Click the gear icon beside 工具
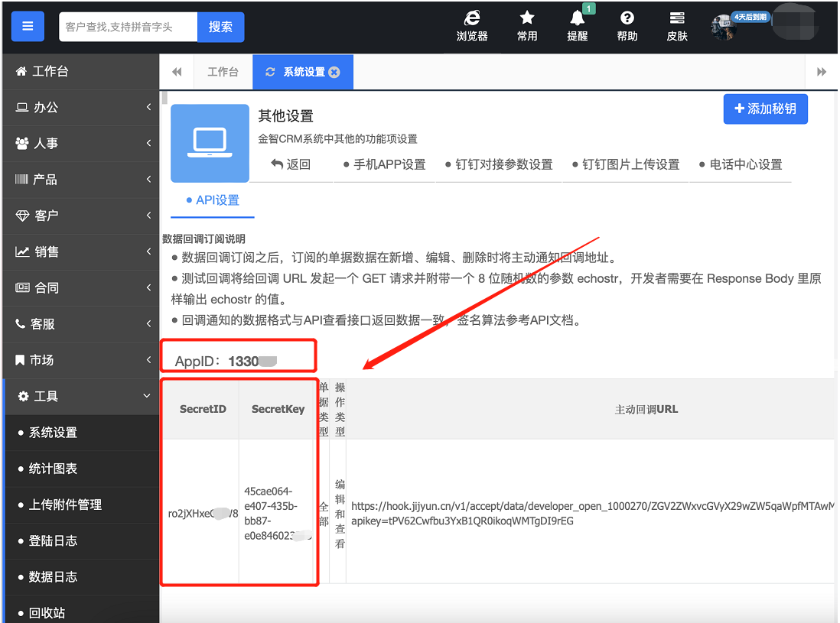 [x=23, y=396]
